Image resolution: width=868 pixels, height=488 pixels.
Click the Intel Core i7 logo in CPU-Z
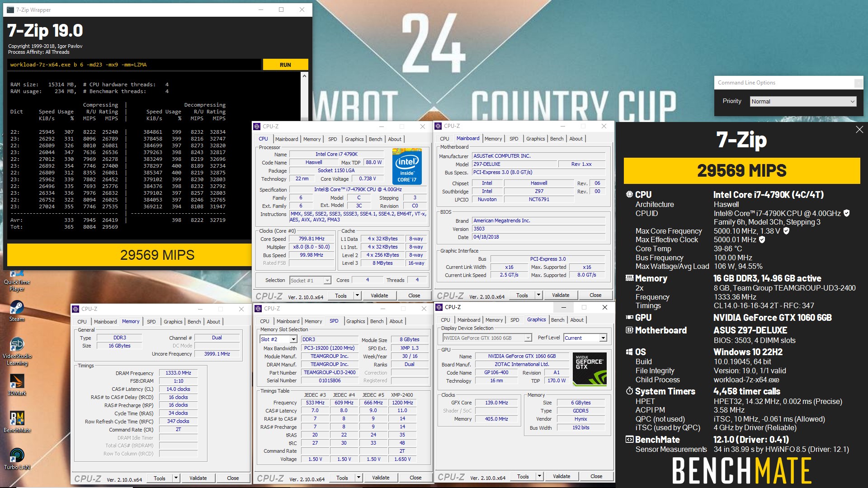tap(406, 167)
